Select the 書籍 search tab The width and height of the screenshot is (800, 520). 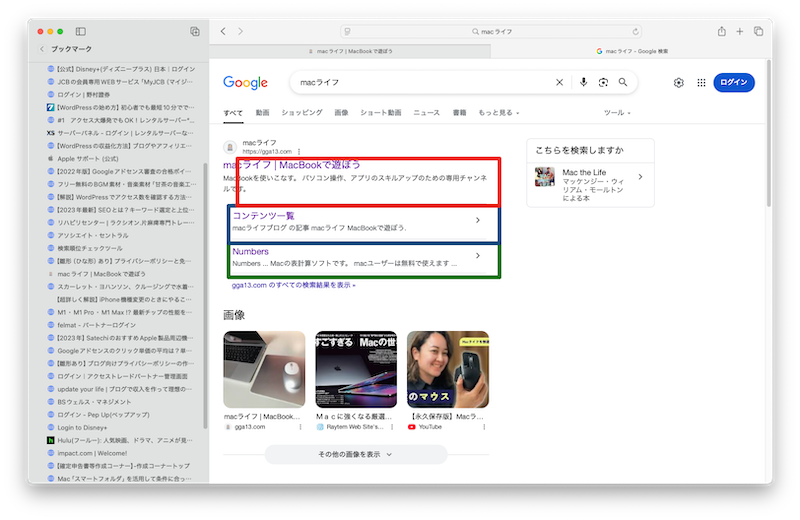(459, 113)
